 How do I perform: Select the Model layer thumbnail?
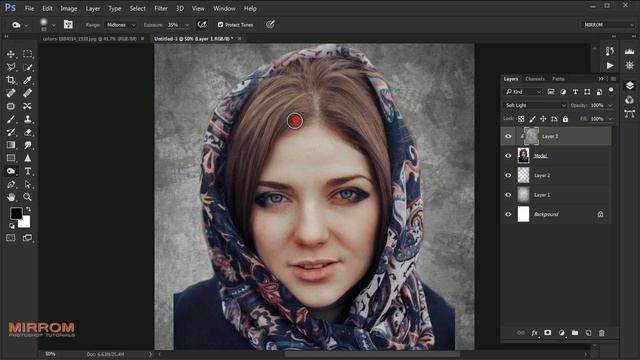523,156
